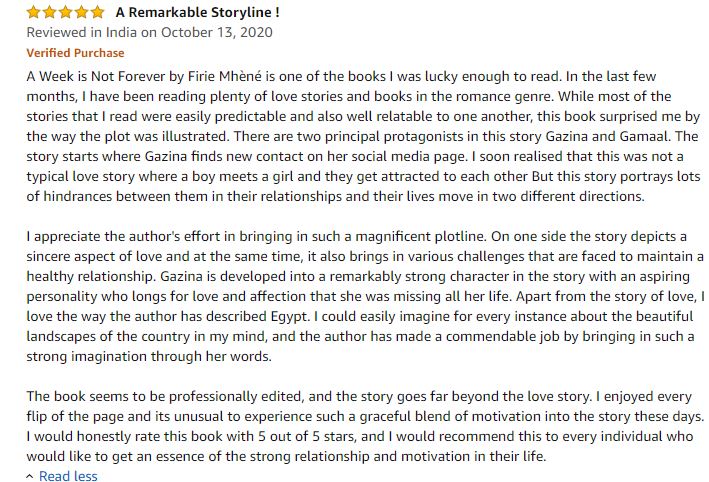
Task: Click the fifth and last rating star
Action: point(97,12)
